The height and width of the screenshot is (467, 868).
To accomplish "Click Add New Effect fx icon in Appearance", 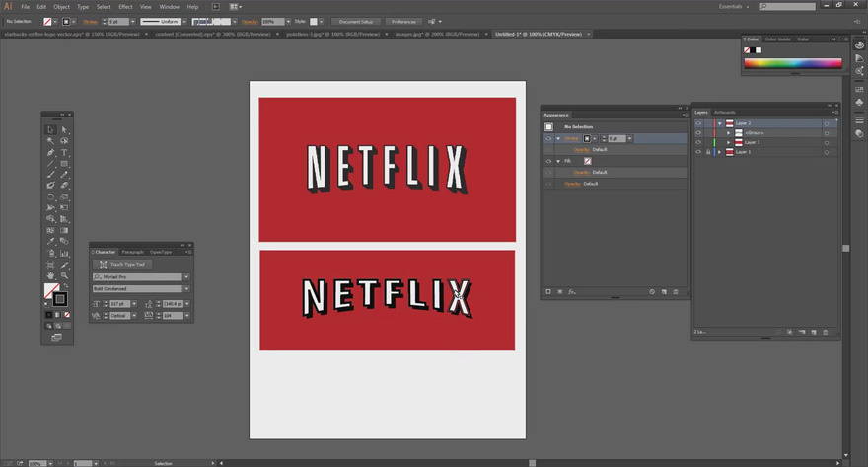I will (x=572, y=292).
